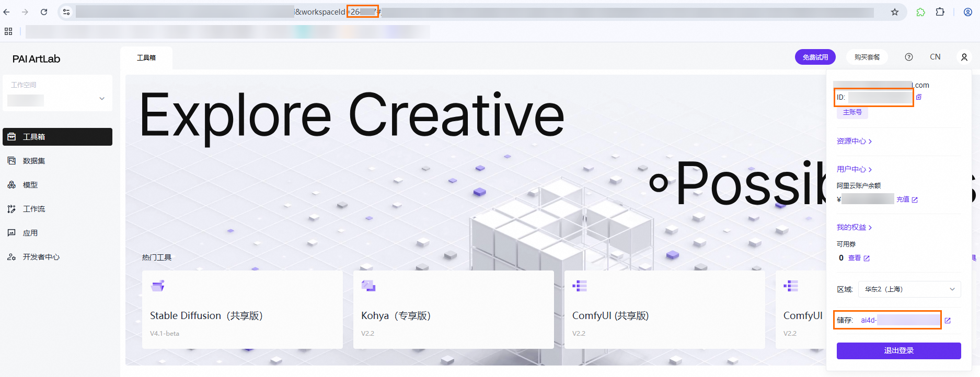Open the browser extensions puzzle icon
Image resolution: width=980 pixels, height=377 pixels.
tap(940, 11)
